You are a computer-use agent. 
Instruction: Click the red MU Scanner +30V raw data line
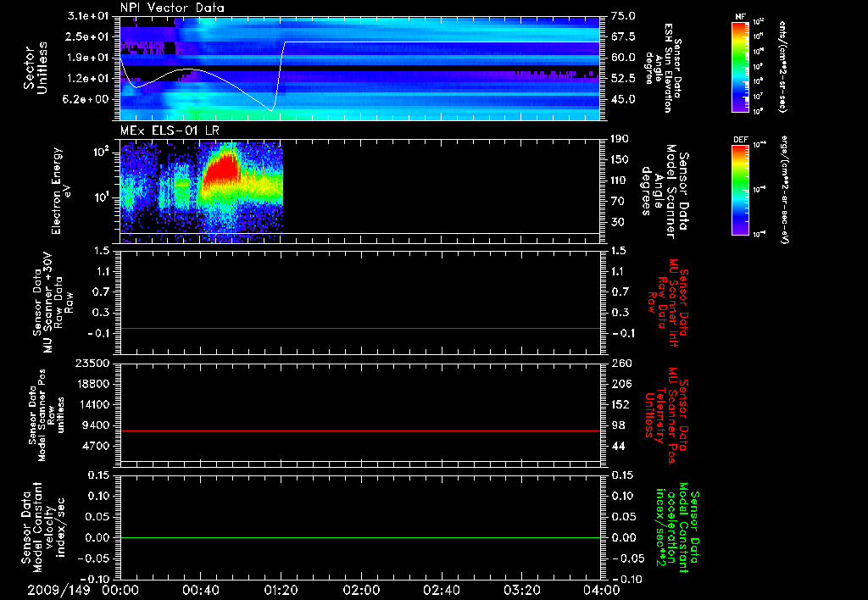click(359, 328)
